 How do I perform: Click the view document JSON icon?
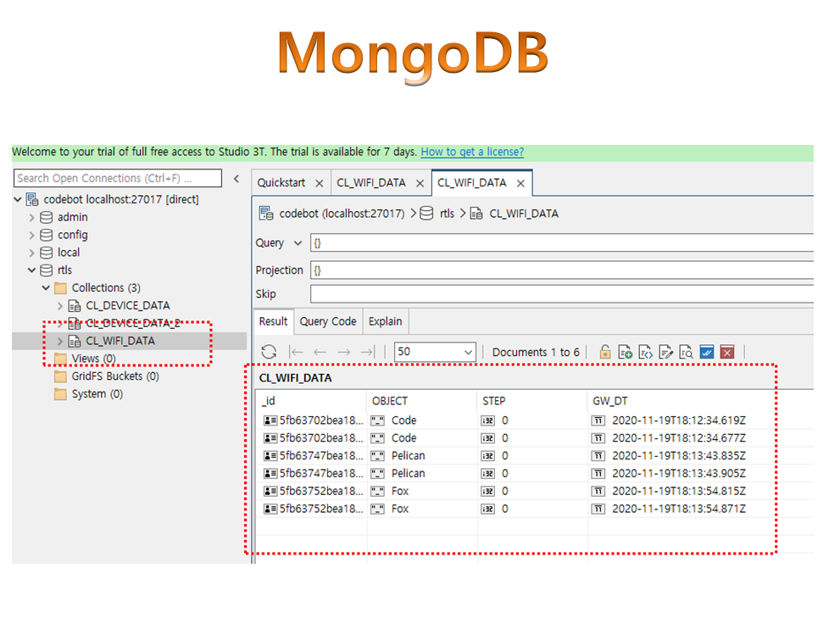coord(646,352)
